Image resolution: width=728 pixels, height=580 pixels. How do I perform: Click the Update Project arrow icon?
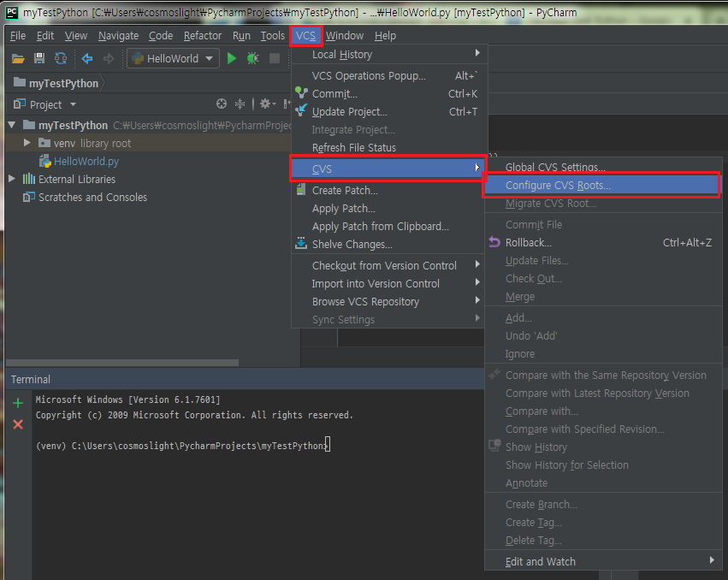tap(301, 110)
